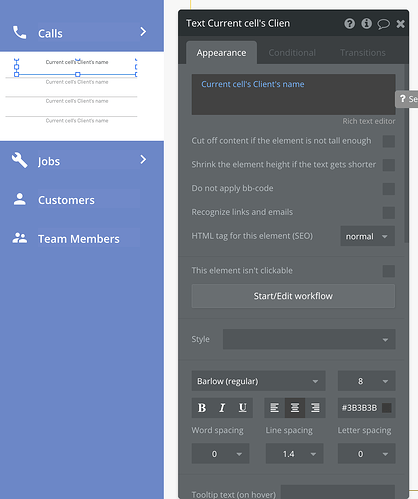This screenshot has height=499, width=418.
Task: Toggle italic text formatting
Action: point(222,408)
